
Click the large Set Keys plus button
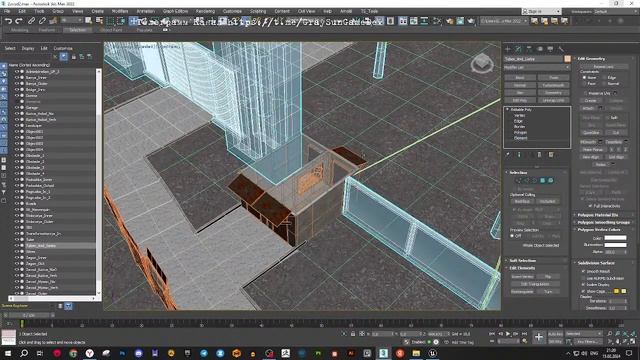click(x=539, y=337)
